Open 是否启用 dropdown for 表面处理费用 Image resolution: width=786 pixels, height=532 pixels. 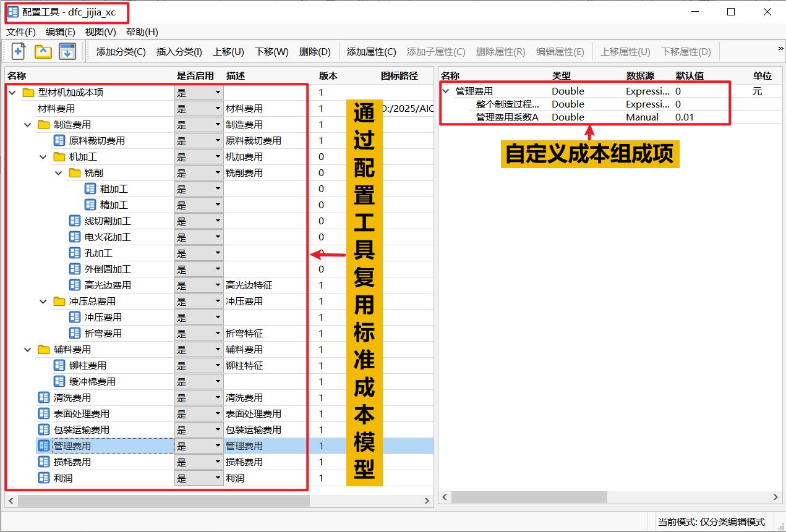click(199, 414)
